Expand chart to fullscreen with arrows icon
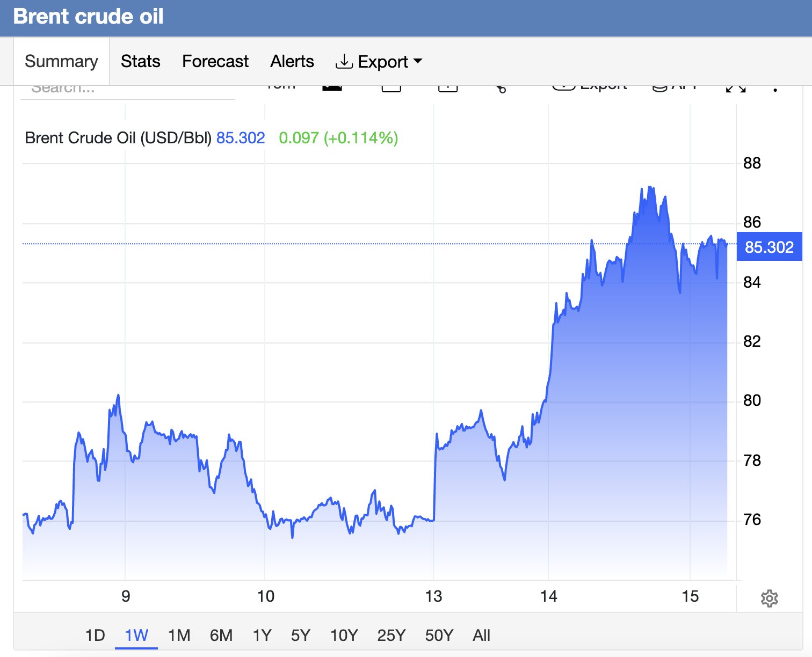 point(735,88)
